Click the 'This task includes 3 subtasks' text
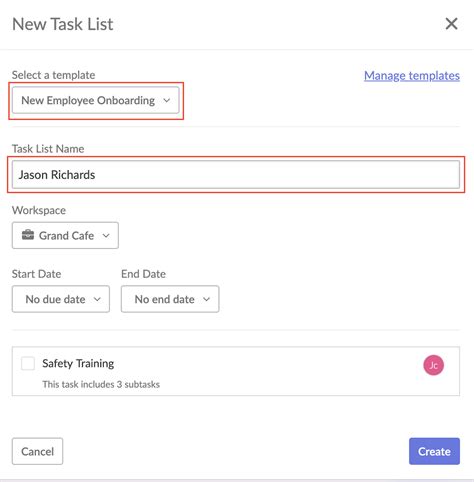This screenshot has width=474, height=482. pyautogui.click(x=101, y=384)
